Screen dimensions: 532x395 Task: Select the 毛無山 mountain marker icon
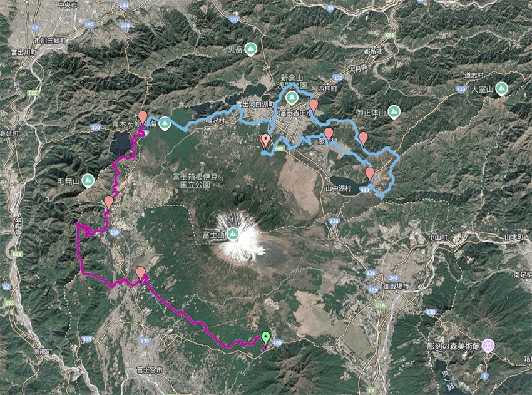tap(88, 181)
